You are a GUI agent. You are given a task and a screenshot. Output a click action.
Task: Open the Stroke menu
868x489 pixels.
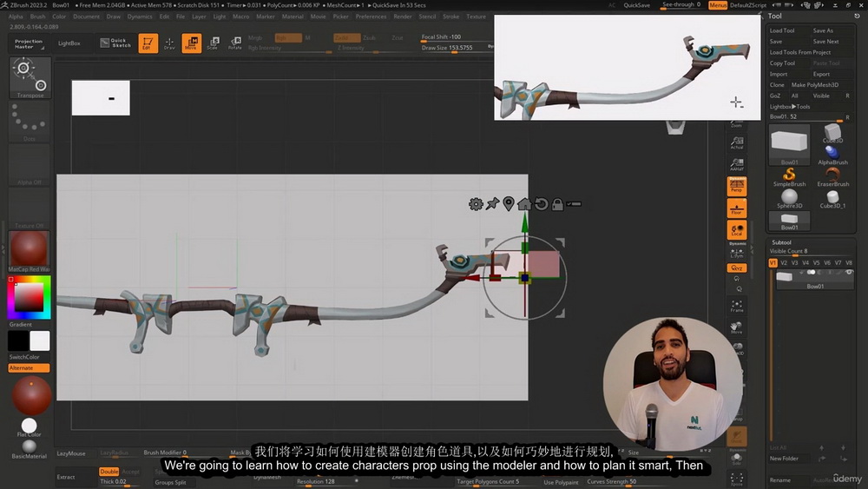(450, 17)
